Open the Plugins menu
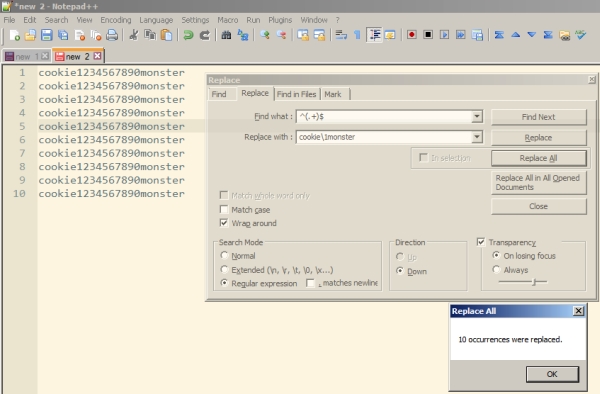Screen dimensions: 600x394 pyautogui.click(x=280, y=20)
